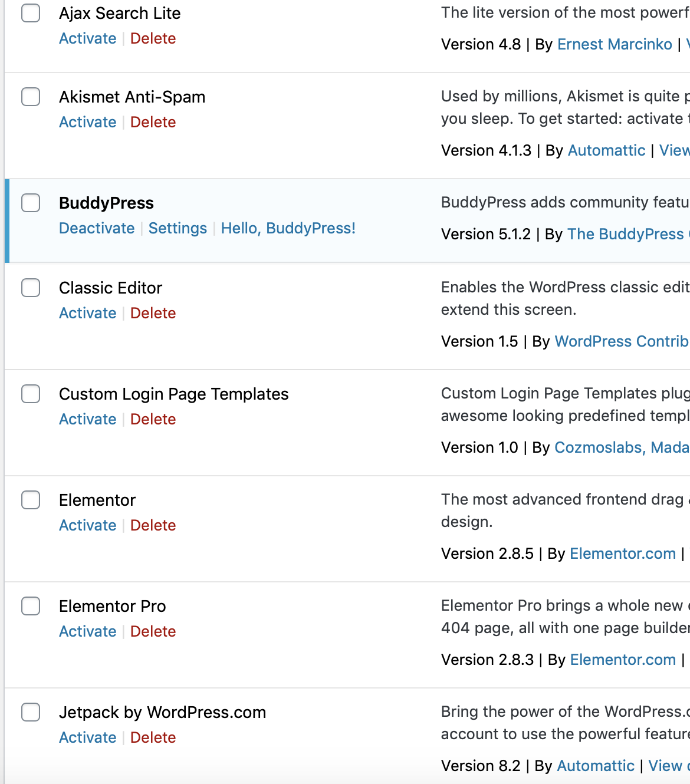The image size is (690, 784).
Task: Activate Elementor Pro
Action: 88,631
